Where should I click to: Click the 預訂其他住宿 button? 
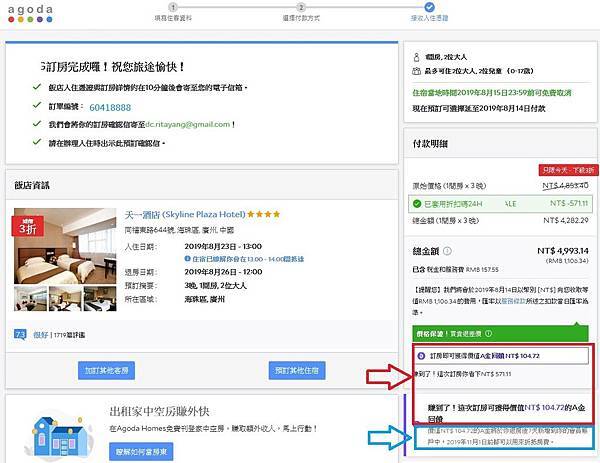(x=297, y=370)
